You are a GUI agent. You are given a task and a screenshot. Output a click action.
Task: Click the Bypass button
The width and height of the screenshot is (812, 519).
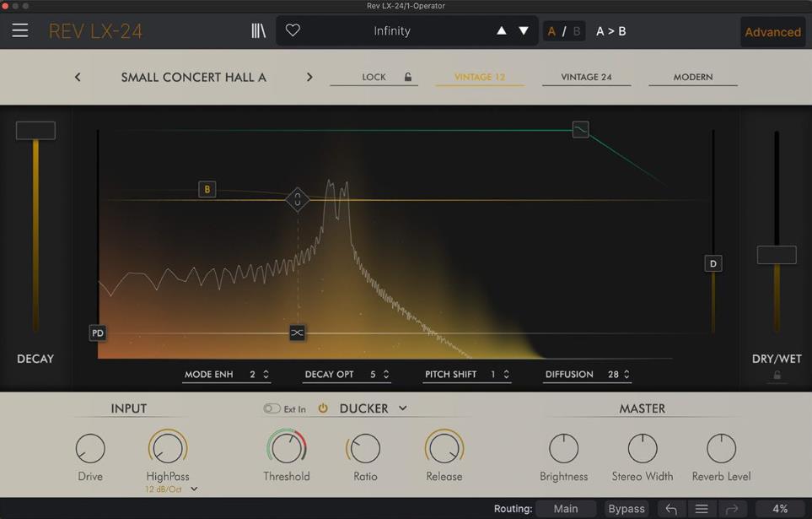click(x=626, y=509)
